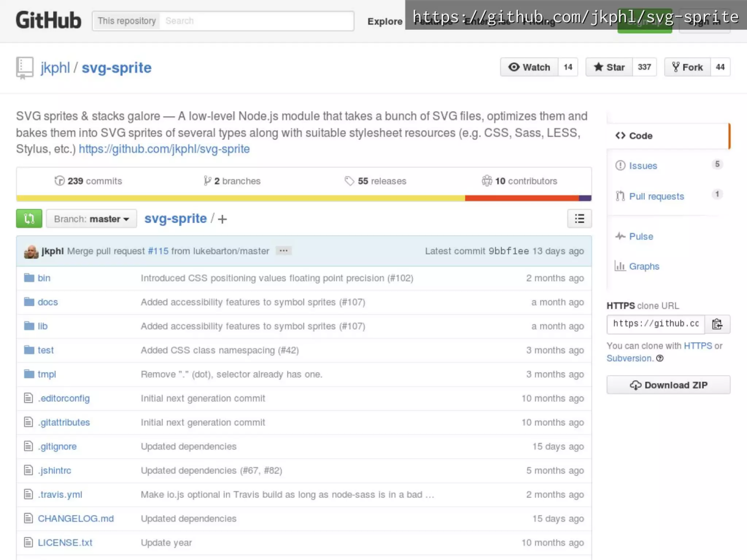
Task: Star the svg-sprite repository
Action: [609, 67]
